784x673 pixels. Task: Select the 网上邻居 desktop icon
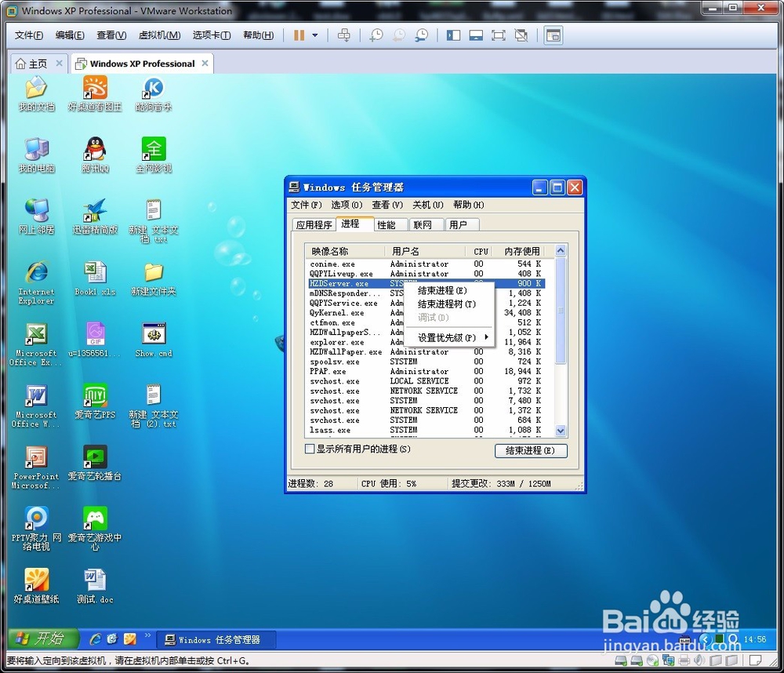37,216
